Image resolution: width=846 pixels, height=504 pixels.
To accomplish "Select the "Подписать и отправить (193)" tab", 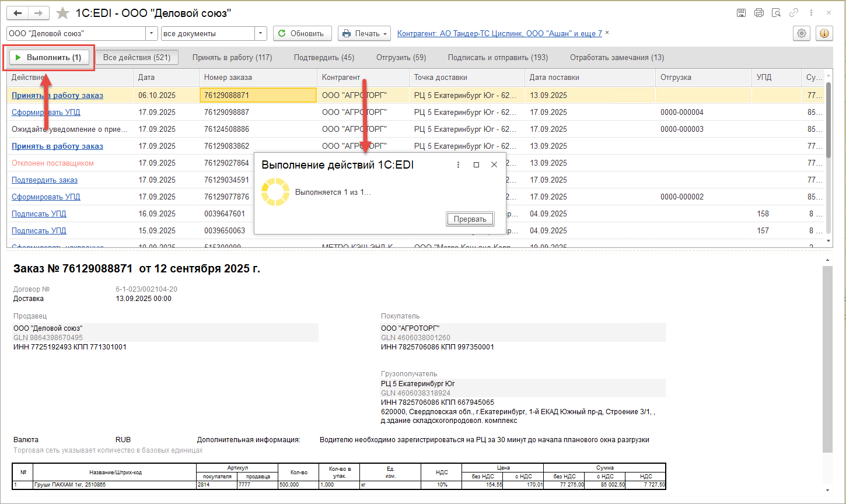I will (498, 58).
